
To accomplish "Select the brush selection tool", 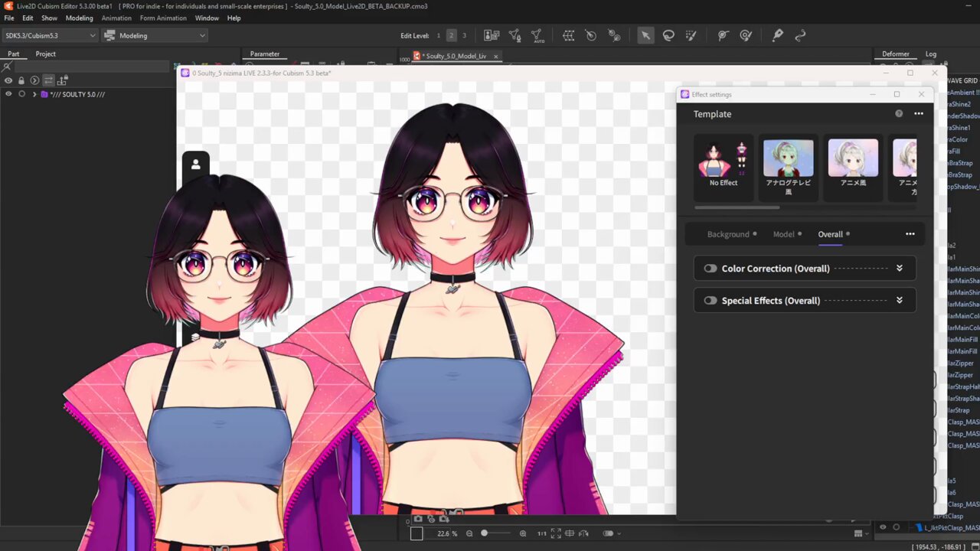I will click(691, 35).
